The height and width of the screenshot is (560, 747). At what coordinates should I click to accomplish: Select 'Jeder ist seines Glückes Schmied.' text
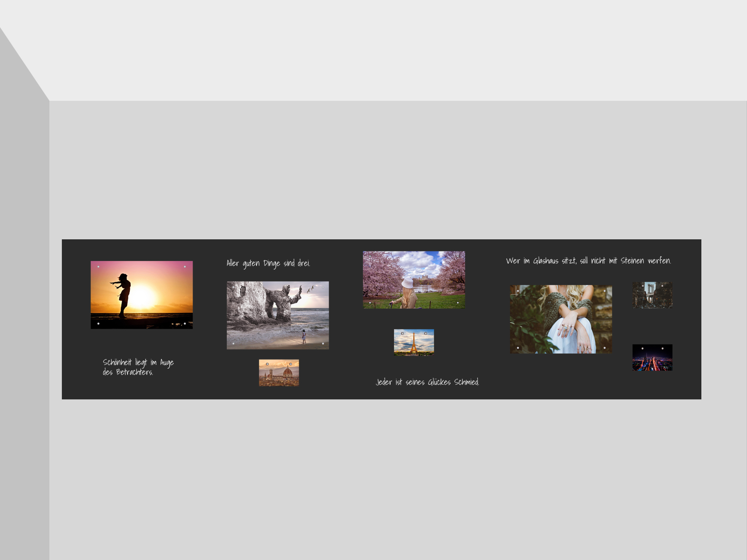pos(427,382)
